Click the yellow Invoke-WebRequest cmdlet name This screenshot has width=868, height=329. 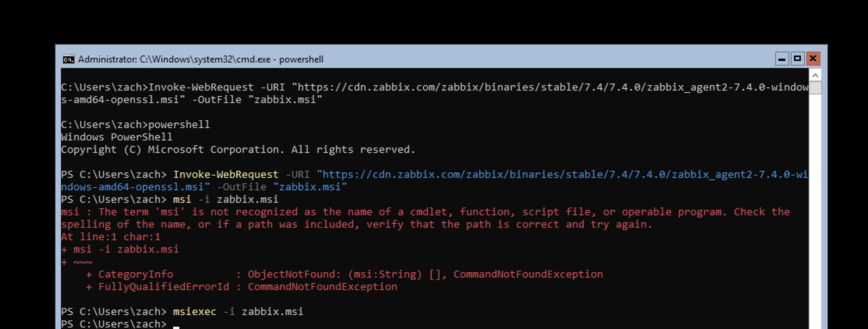pos(226,174)
